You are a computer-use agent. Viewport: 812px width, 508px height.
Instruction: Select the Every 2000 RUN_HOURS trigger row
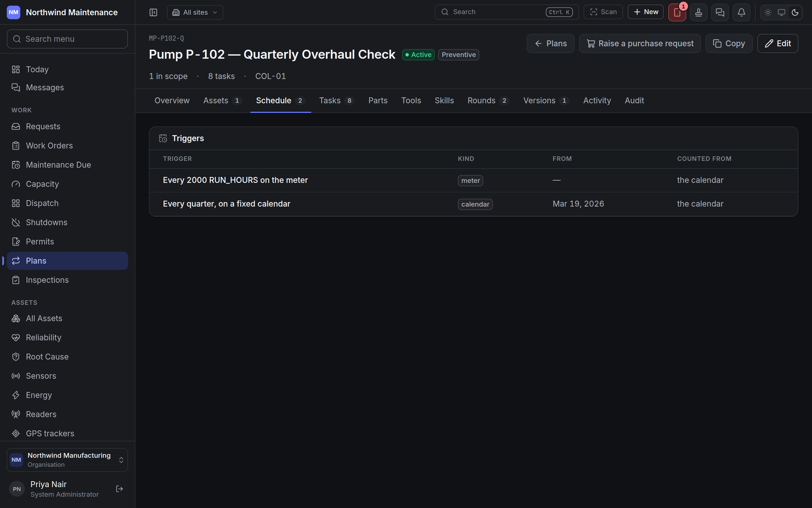click(x=473, y=180)
